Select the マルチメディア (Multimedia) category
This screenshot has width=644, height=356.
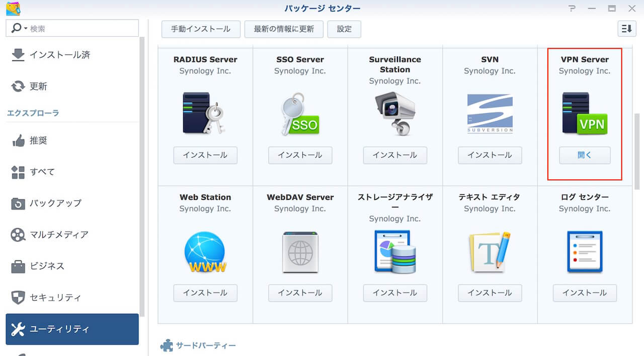click(x=72, y=235)
